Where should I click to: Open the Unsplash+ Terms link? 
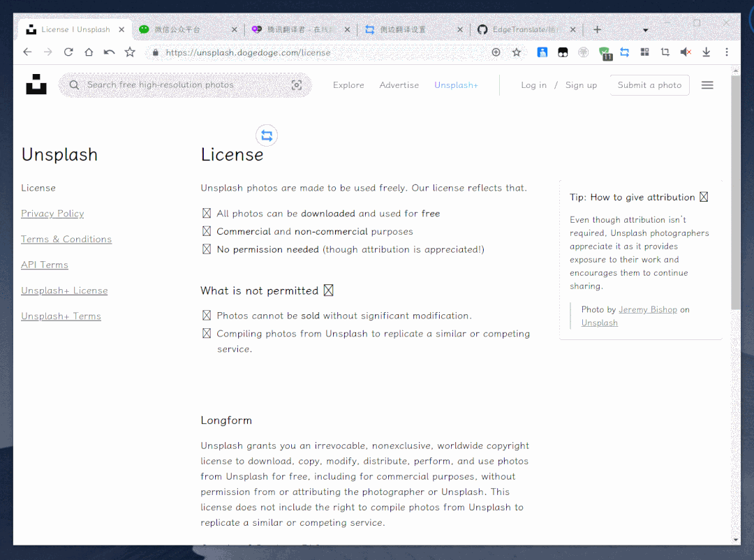coord(61,316)
